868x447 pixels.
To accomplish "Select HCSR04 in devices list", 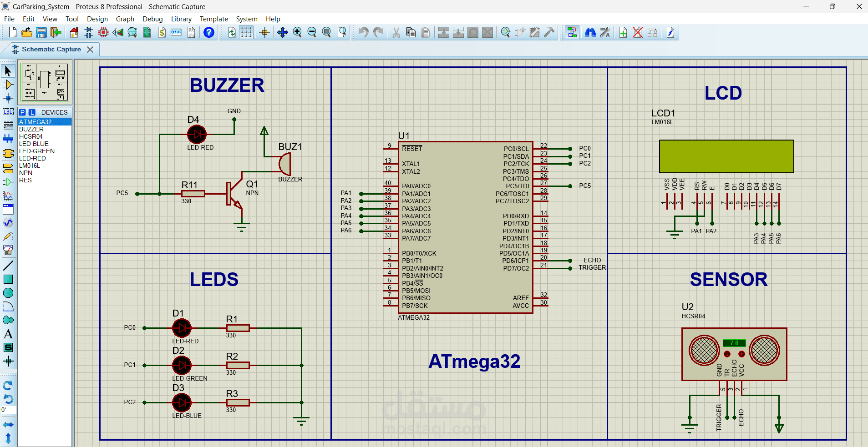I will [x=45, y=136].
